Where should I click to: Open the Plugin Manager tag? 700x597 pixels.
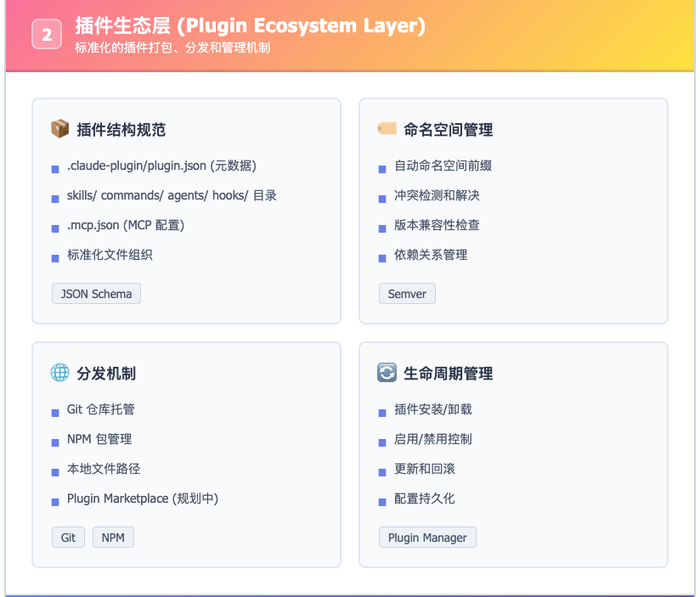pyautogui.click(x=427, y=538)
